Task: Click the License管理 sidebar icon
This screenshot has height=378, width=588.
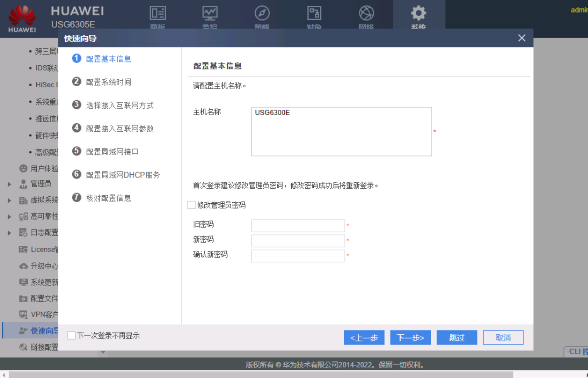Action: (x=23, y=249)
